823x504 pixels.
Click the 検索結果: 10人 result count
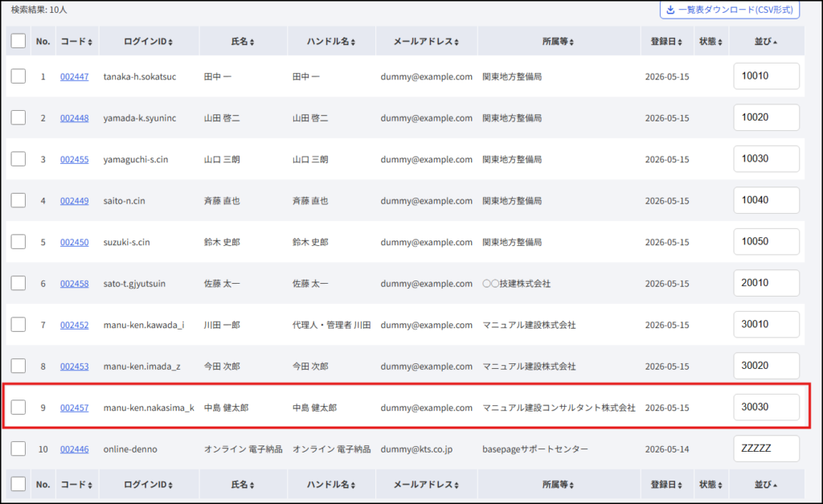(x=39, y=10)
